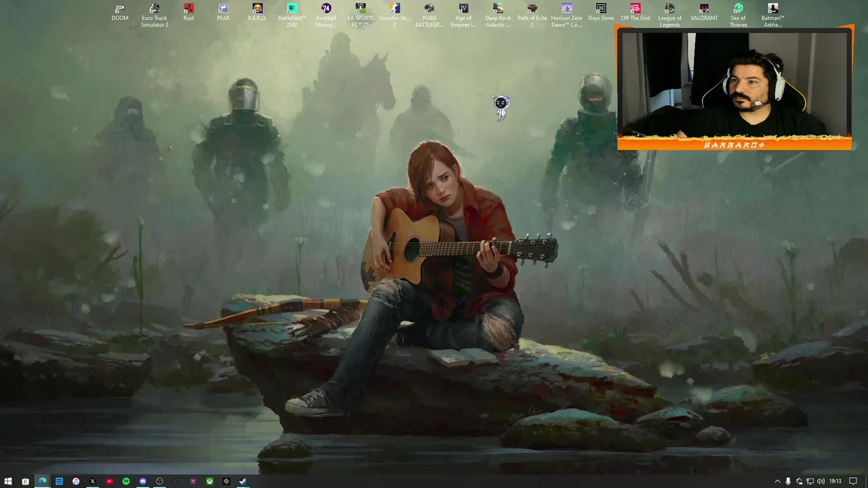This screenshot has height=488, width=868.
Task: Select the League of Legends desktop shortcut
Action: (x=670, y=15)
